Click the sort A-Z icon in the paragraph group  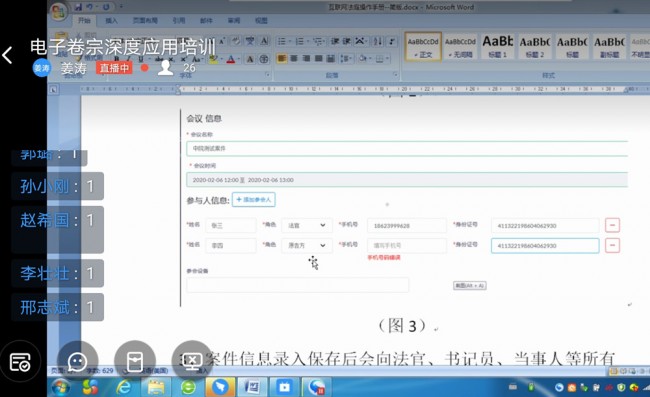378,41
